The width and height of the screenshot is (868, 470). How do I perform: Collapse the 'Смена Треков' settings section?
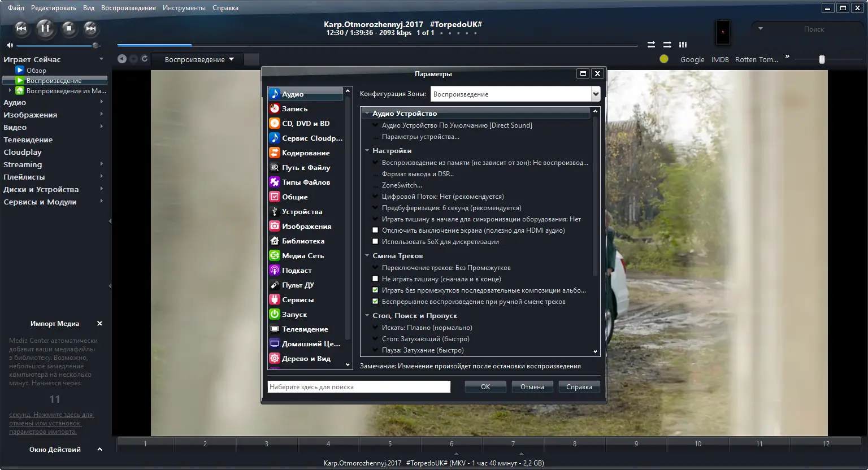[x=367, y=256]
